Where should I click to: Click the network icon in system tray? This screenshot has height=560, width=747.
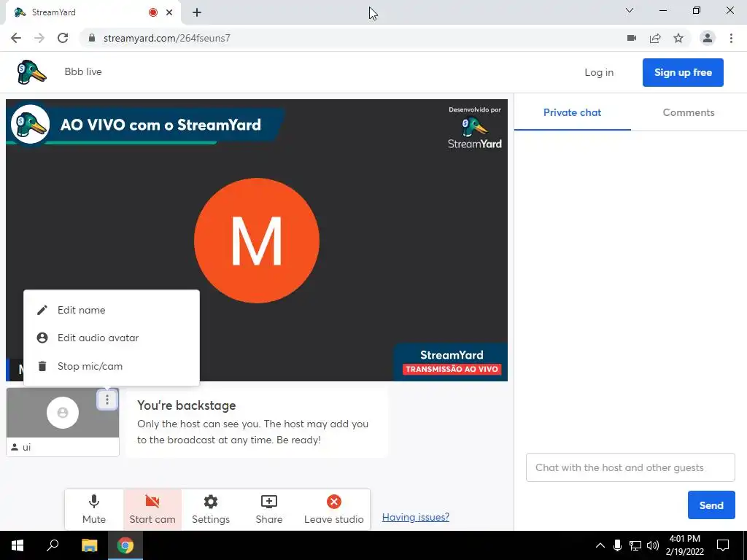pos(635,545)
